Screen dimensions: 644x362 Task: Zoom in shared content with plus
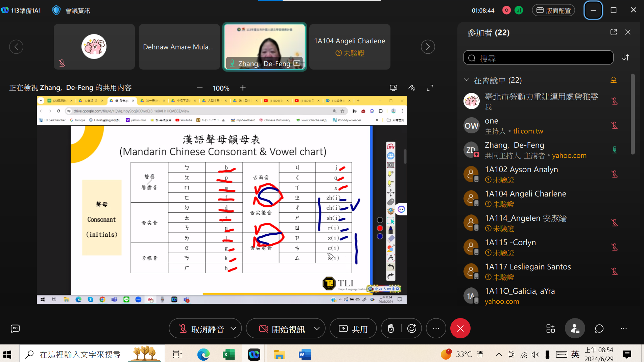[243, 88]
